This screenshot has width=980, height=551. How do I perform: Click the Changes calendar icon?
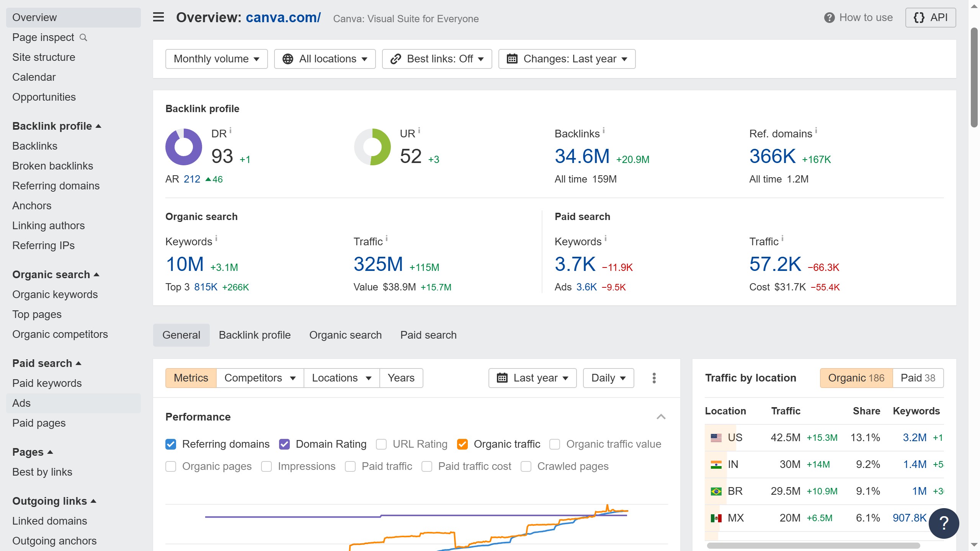(512, 59)
